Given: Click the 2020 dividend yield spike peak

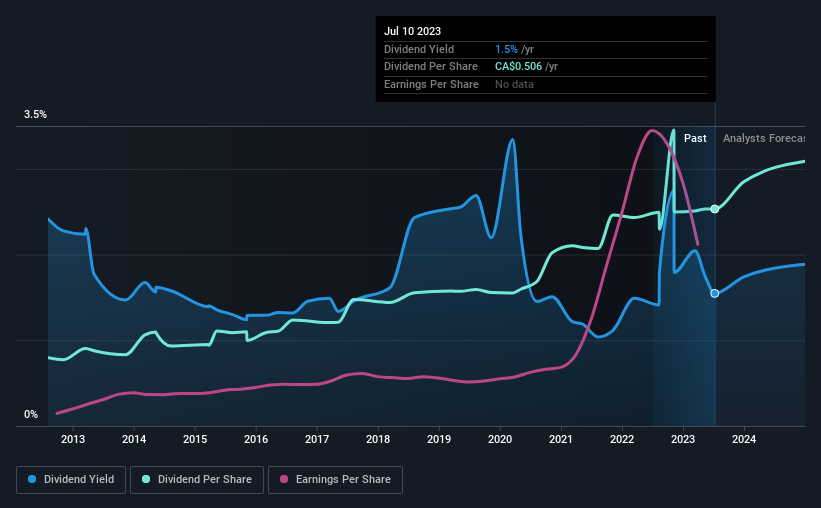Looking at the screenshot, I should coord(512,140).
